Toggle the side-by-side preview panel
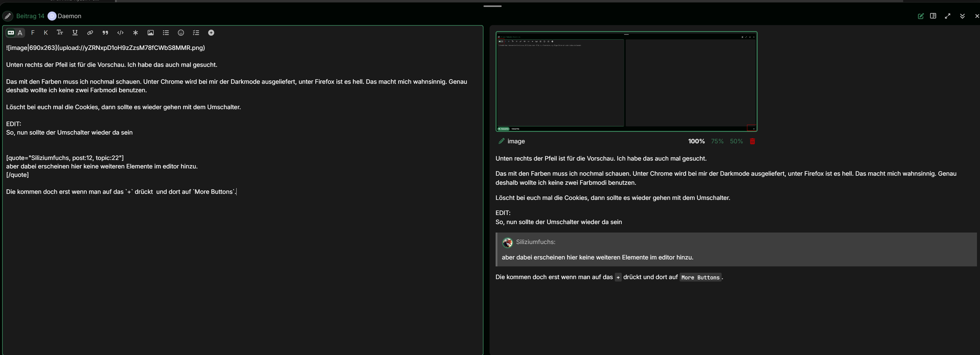Viewport: 980px width, 355px height. click(x=933, y=16)
